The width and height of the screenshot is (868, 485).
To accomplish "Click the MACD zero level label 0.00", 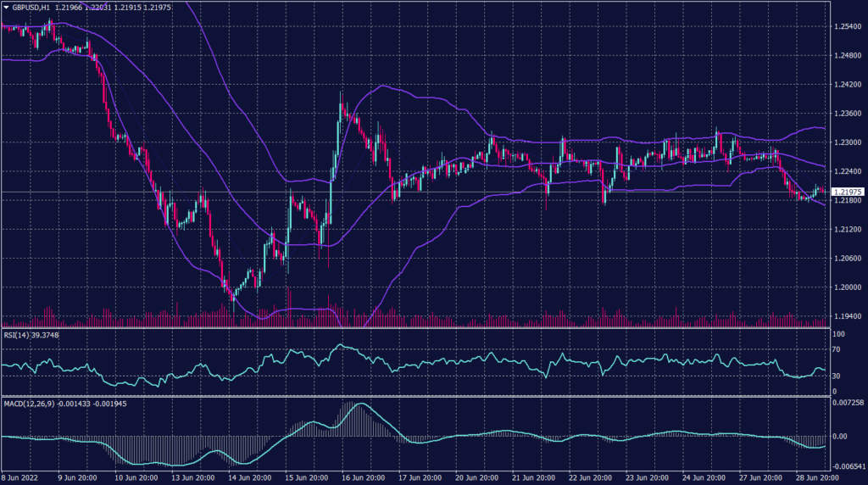I will click(840, 436).
